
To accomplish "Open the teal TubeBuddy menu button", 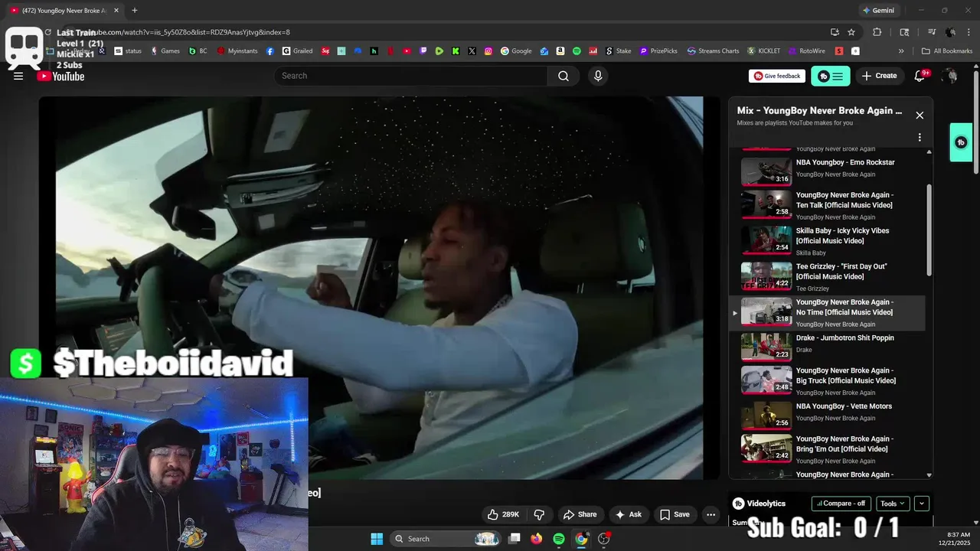I will tap(831, 76).
